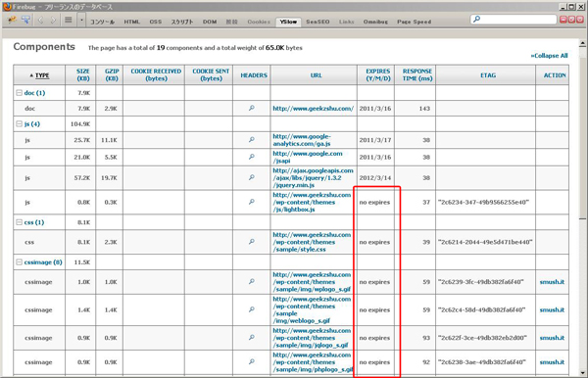View headers magnifier for style.css row
The width and height of the screenshot is (588, 378).
252,242
